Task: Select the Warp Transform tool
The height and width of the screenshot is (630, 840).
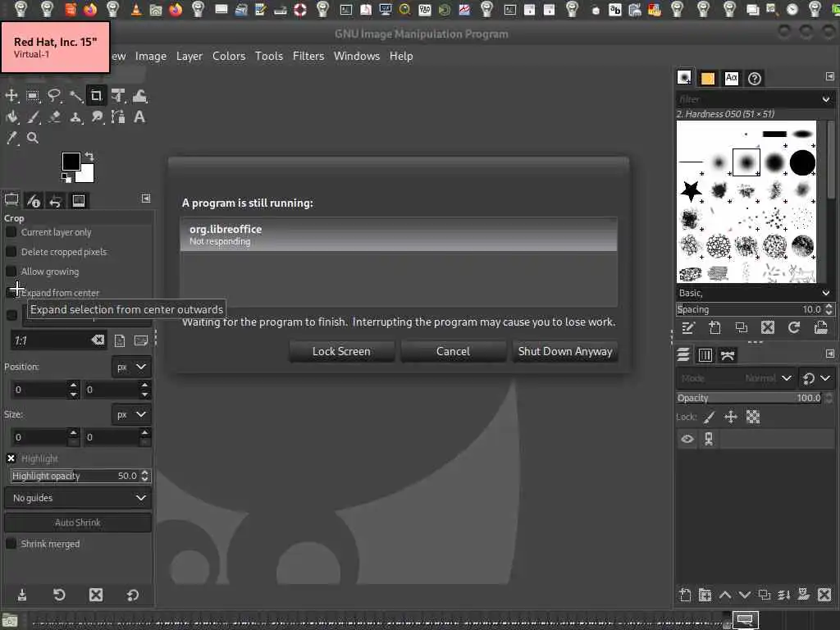Action: coord(139,96)
